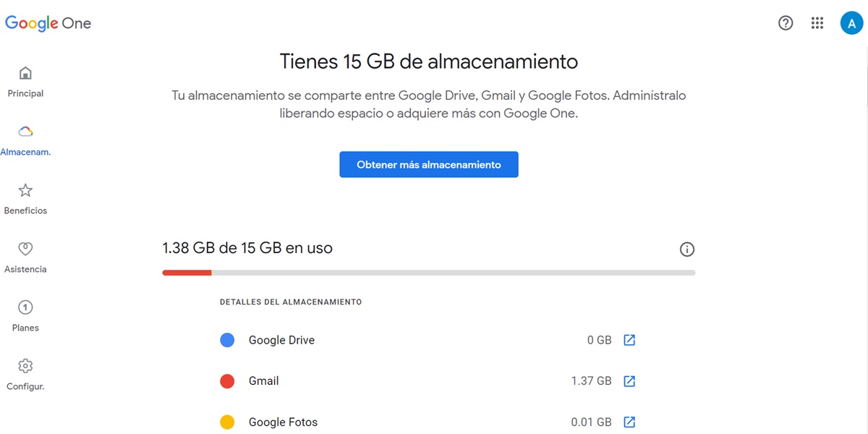Image resolution: width=868 pixels, height=434 pixels.
Task: Click the red Gmail legend dot
Action: click(x=227, y=381)
